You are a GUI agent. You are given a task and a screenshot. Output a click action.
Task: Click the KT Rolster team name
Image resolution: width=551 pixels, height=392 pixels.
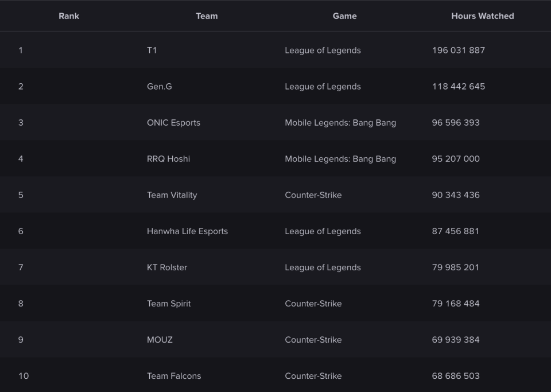pos(167,267)
